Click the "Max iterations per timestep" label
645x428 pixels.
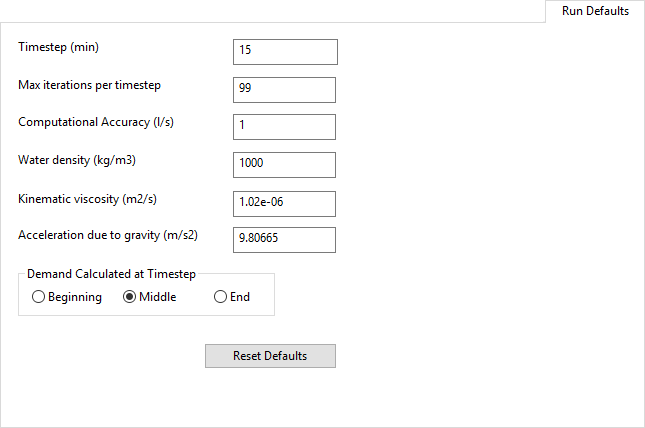click(x=89, y=85)
